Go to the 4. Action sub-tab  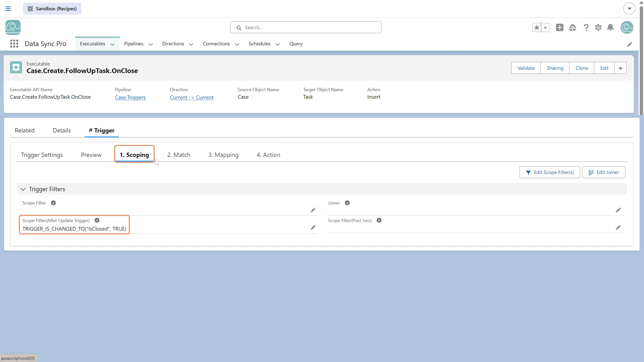[x=268, y=155]
